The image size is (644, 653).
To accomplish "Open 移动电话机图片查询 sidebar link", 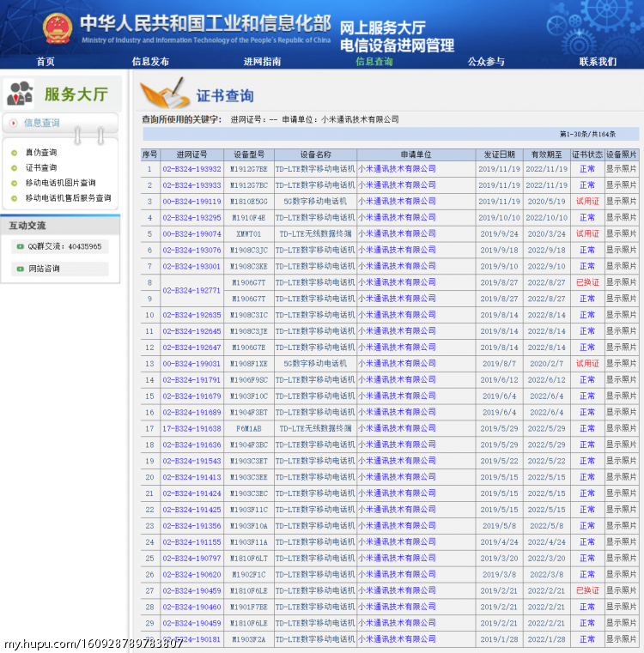I will pyautogui.click(x=60, y=183).
